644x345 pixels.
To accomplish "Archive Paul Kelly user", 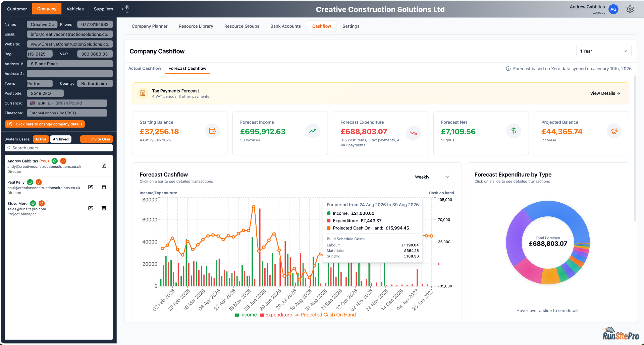I will pyautogui.click(x=104, y=187).
